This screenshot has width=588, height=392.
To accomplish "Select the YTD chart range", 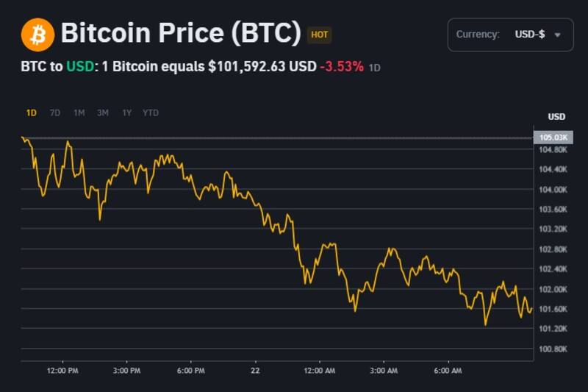I will point(150,113).
